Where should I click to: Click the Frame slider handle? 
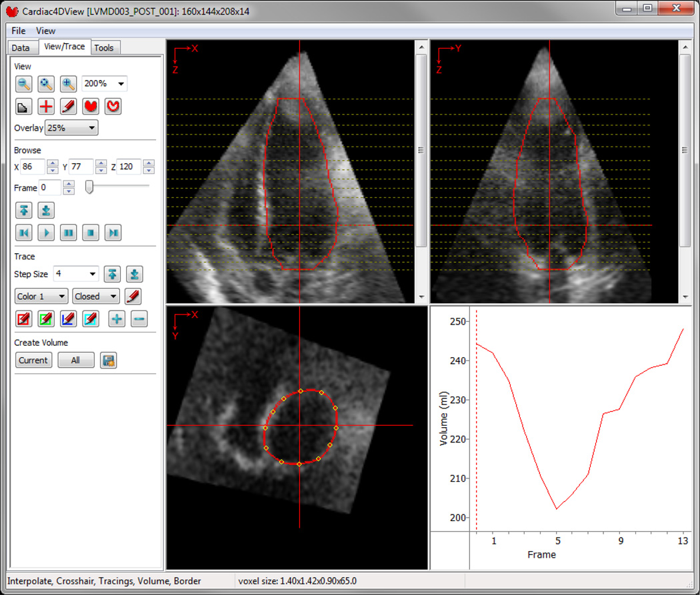tap(89, 189)
